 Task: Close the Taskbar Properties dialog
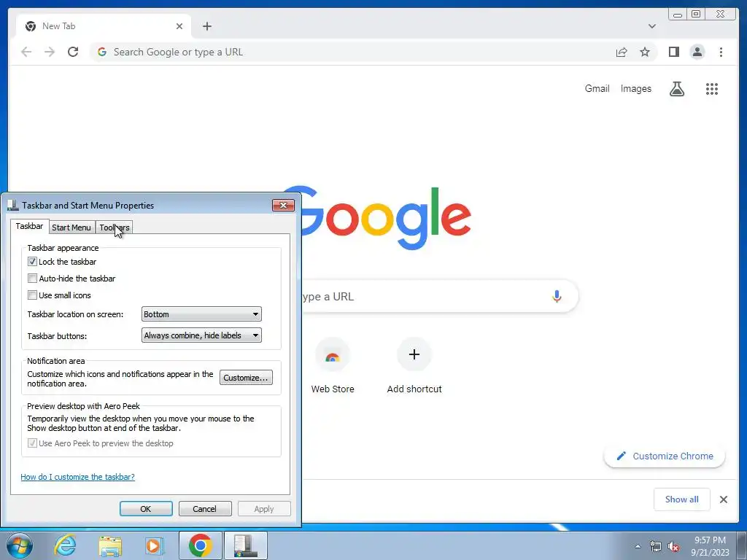click(x=283, y=205)
